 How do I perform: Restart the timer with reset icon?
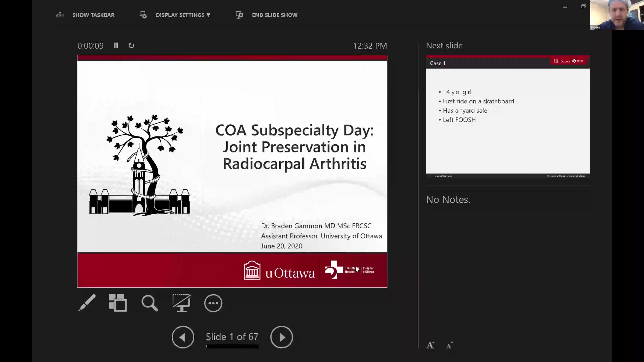(x=131, y=45)
